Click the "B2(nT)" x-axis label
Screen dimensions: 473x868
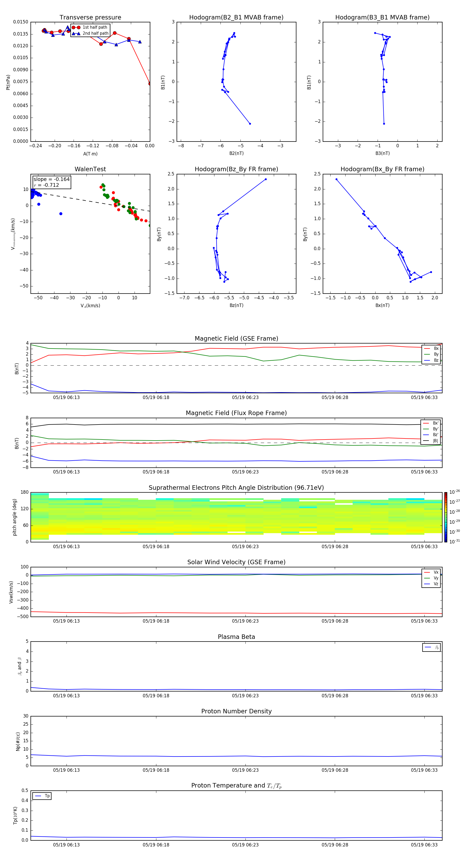[x=236, y=153]
